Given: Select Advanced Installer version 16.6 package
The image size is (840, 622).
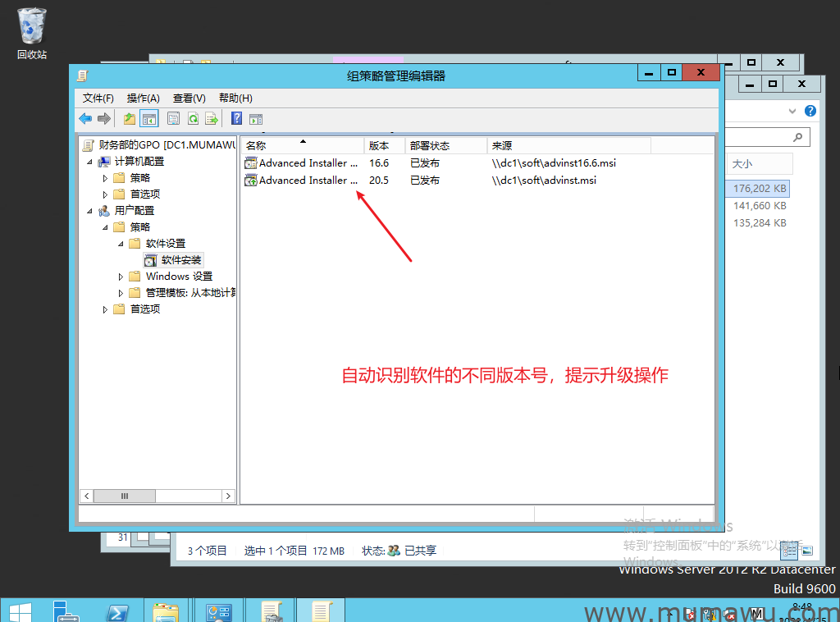Looking at the screenshot, I should (308, 163).
